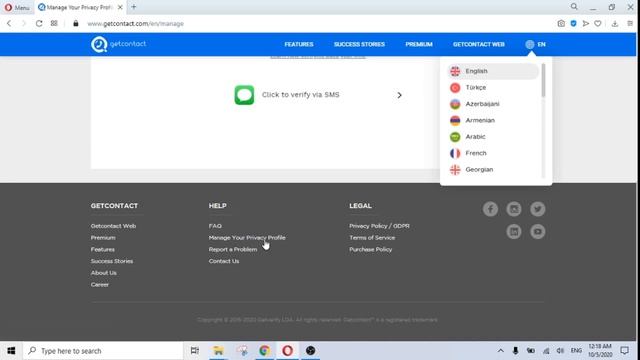Open the Career footer link
The height and width of the screenshot is (360, 640).
point(100,285)
